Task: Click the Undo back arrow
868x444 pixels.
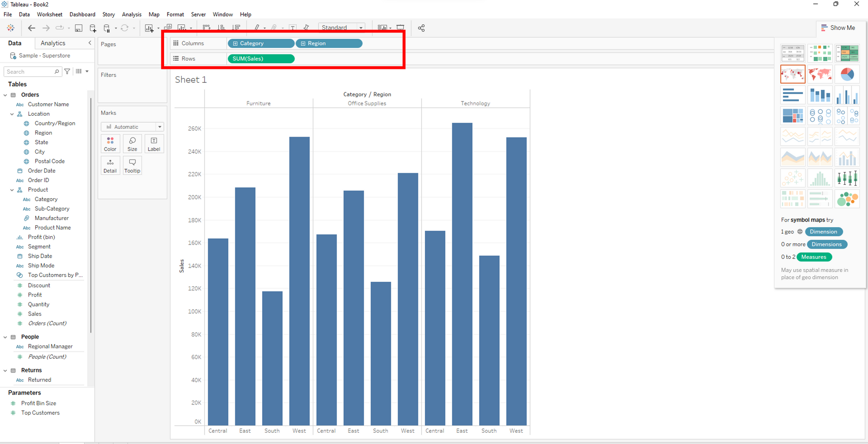Action: click(x=31, y=28)
